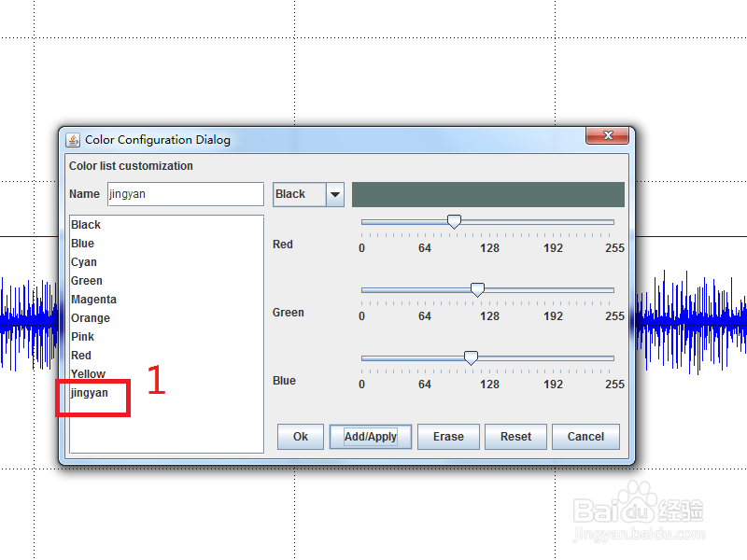
Task: Select Magenta in the color list
Action: [166, 299]
